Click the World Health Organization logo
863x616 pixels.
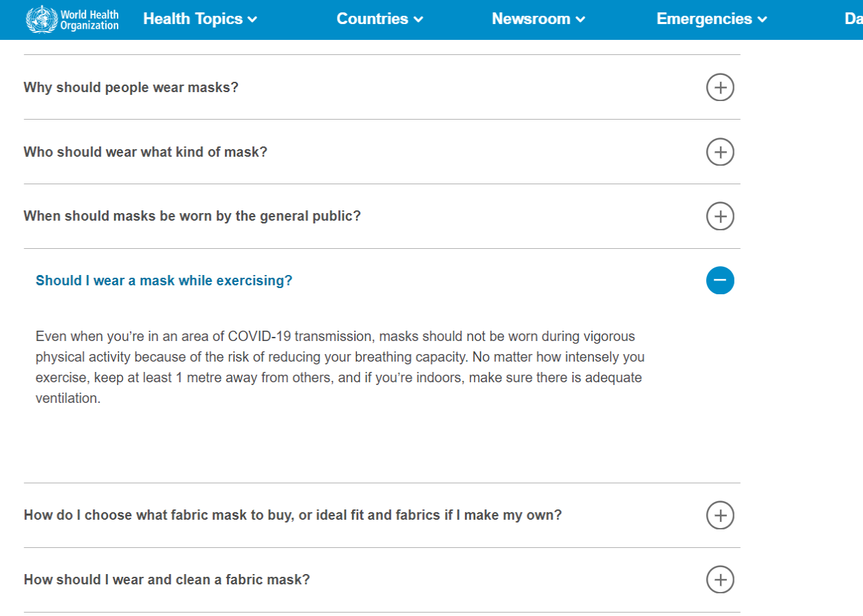click(x=72, y=19)
